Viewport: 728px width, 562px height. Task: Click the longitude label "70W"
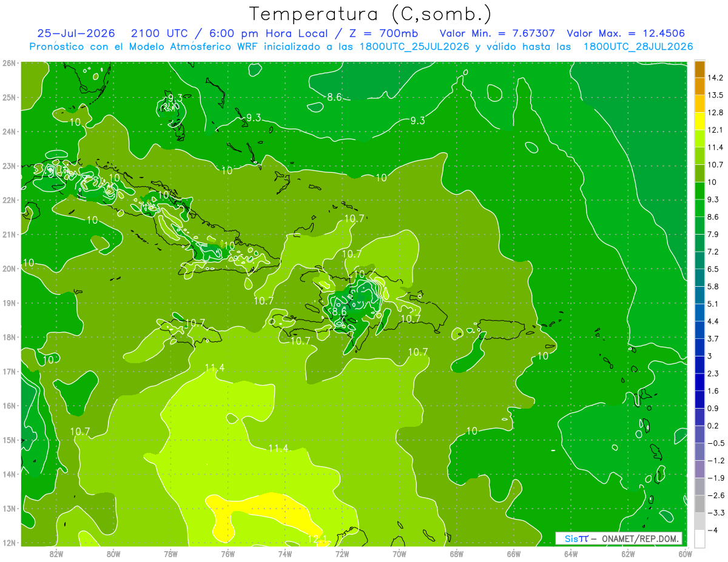[x=399, y=554]
